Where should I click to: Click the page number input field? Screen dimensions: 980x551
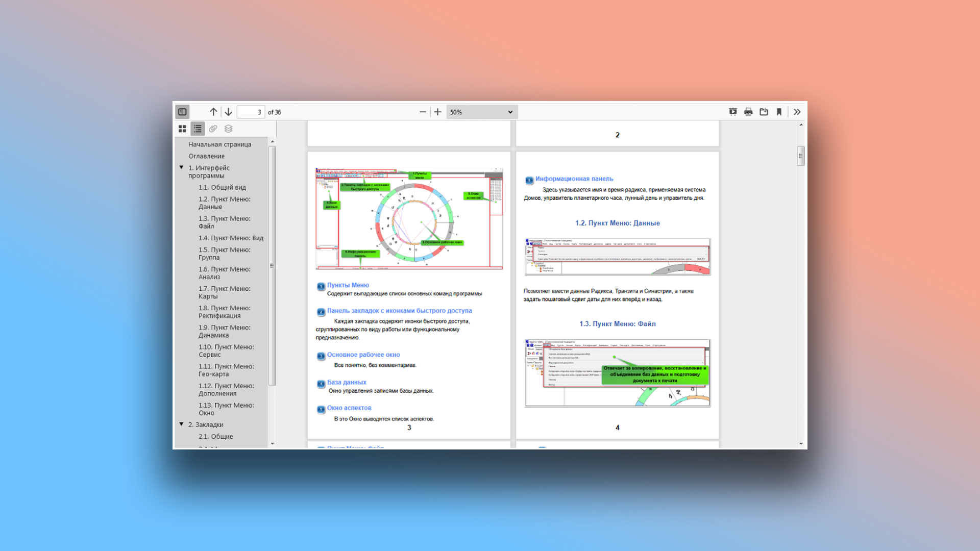point(251,112)
